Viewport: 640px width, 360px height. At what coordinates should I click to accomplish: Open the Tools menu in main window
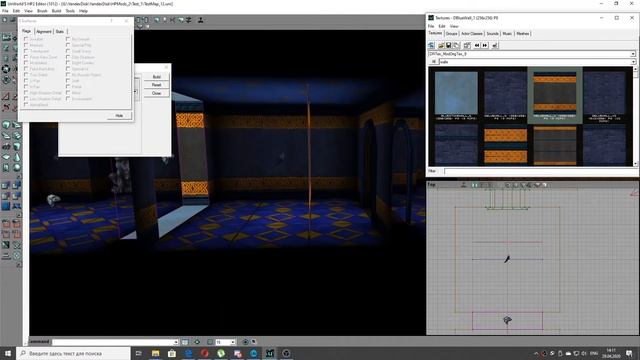click(70, 11)
